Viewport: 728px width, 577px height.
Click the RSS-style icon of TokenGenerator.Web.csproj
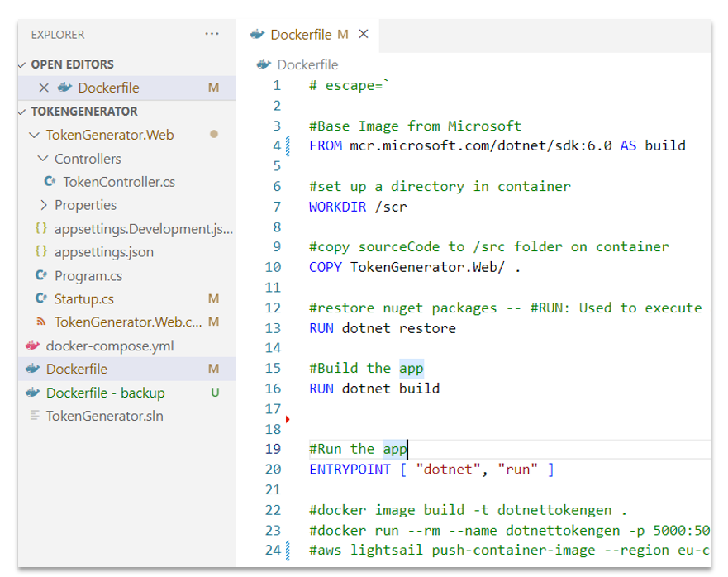pyautogui.click(x=41, y=322)
